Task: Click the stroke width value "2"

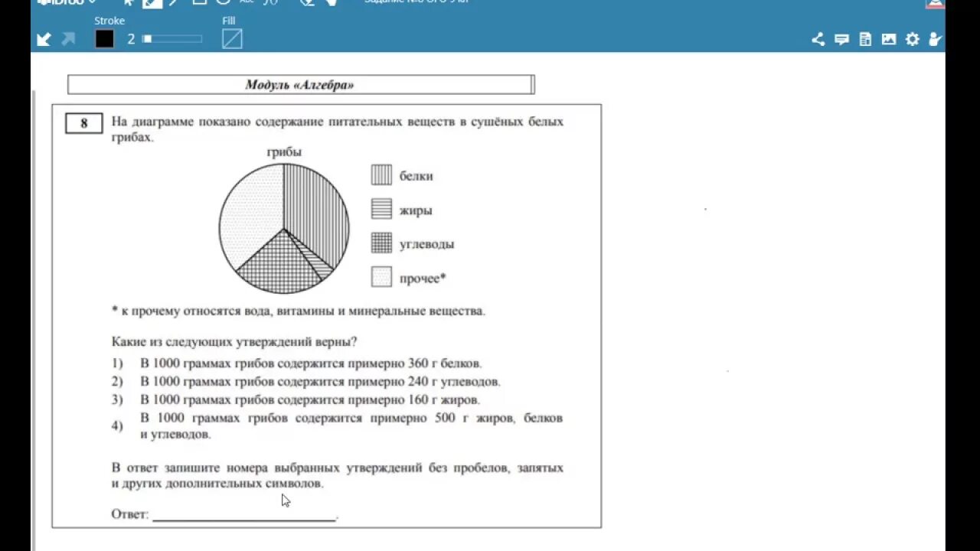Action: pos(131,39)
